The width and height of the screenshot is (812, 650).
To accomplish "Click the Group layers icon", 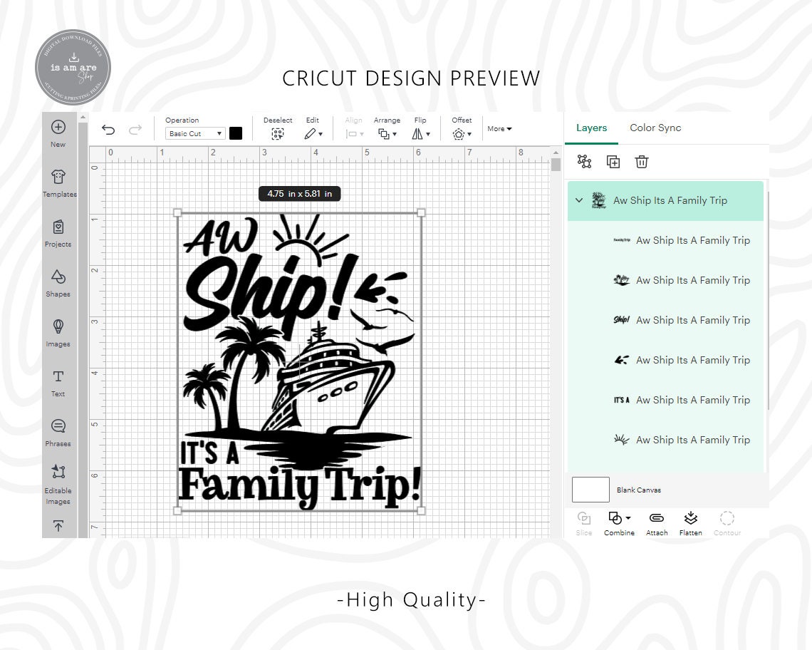I will (x=584, y=162).
